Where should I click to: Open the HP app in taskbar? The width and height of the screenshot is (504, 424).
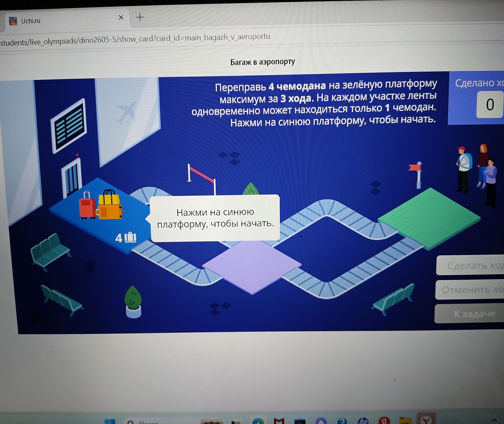[363, 421]
